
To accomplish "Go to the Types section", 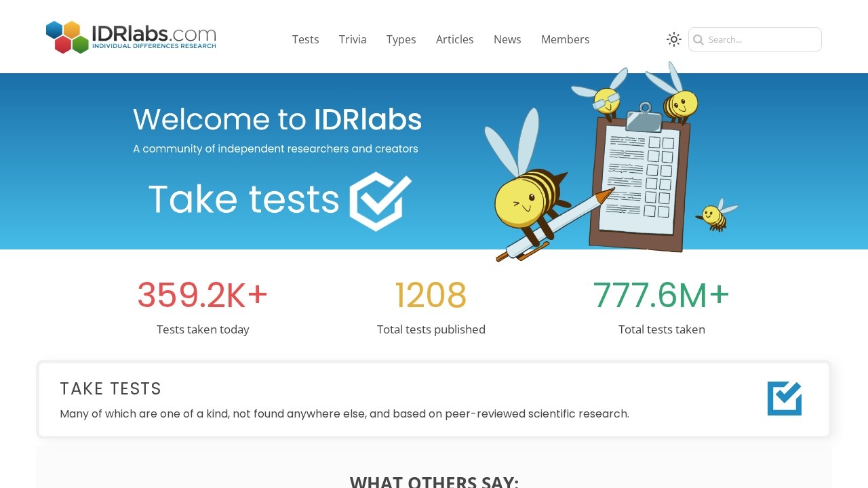I will click(x=401, y=39).
